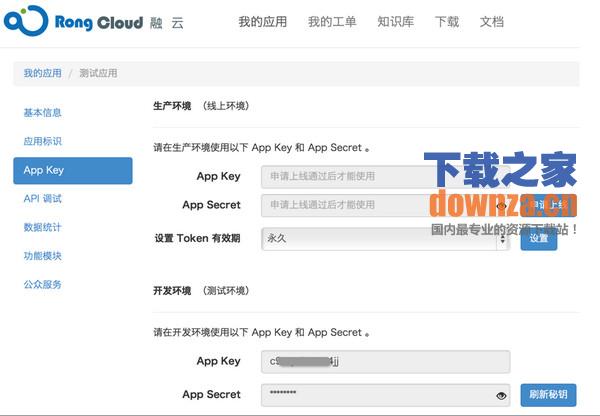The image size is (600, 416).
Task: Reveal the development App Secret with the eye icon
Action: coord(501,396)
